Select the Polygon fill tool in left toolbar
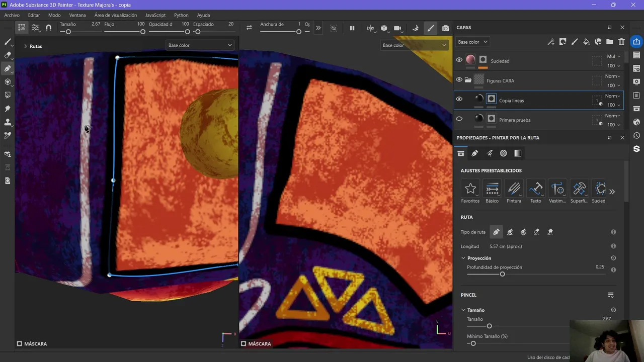This screenshot has width=644, height=362. 8,95
